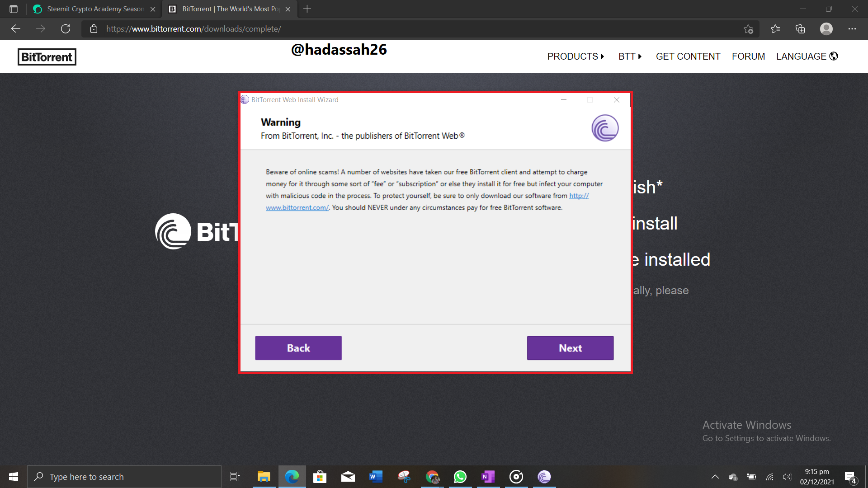Click the BitTorrent site logo
The image size is (868, 488).
point(47,57)
